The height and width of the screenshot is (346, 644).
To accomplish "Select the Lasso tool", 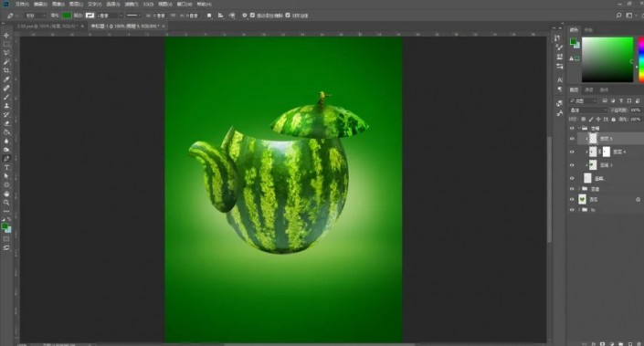I will [x=6, y=53].
